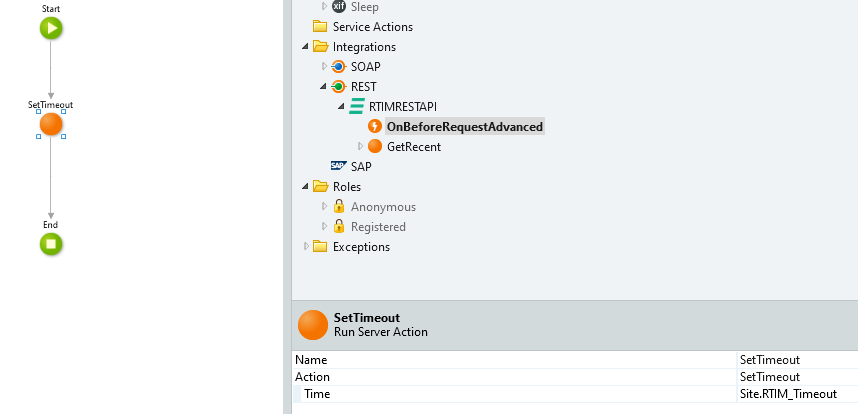
Task: Edit the Time value Site.RTIM_Timeout
Action: coord(795,394)
